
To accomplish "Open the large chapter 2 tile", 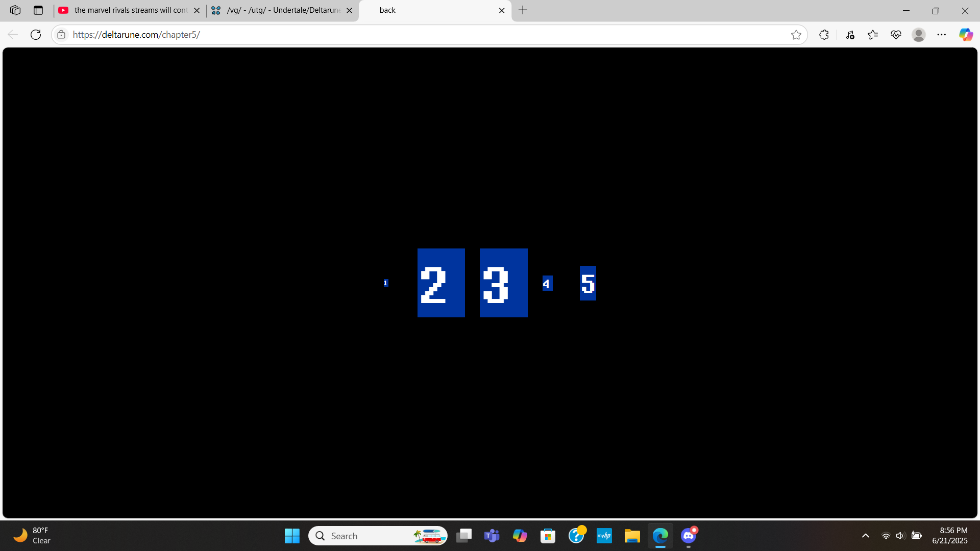I will (x=441, y=283).
